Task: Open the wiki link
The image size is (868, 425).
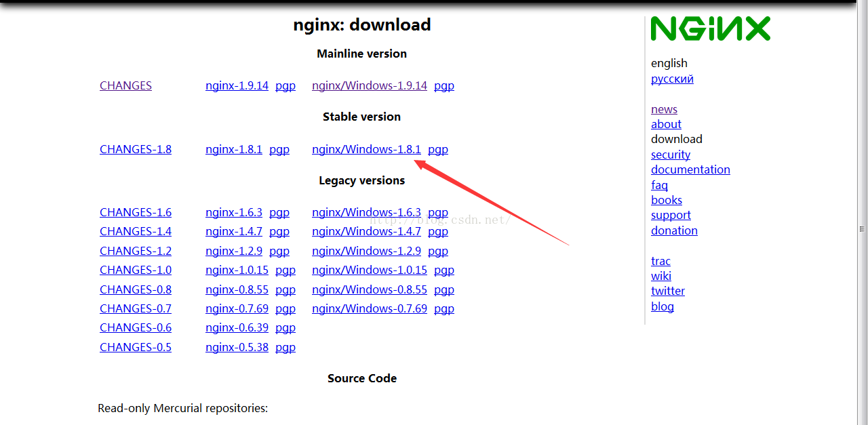Action: tap(661, 276)
